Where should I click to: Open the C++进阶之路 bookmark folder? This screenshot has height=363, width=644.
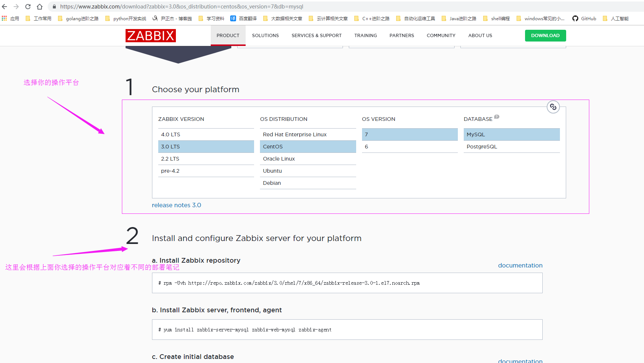pyautogui.click(x=372, y=18)
